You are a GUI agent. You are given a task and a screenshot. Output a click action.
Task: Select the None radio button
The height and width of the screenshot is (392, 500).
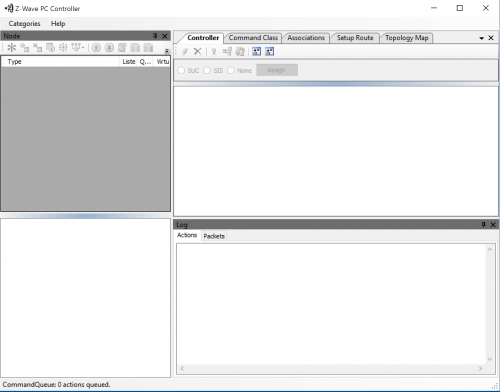point(231,70)
